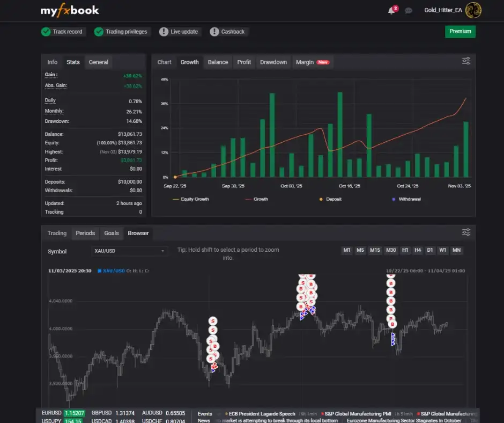Switch to the Drawdown chart tab
The height and width of the screenshot is (423, 504).
(273, 62)
